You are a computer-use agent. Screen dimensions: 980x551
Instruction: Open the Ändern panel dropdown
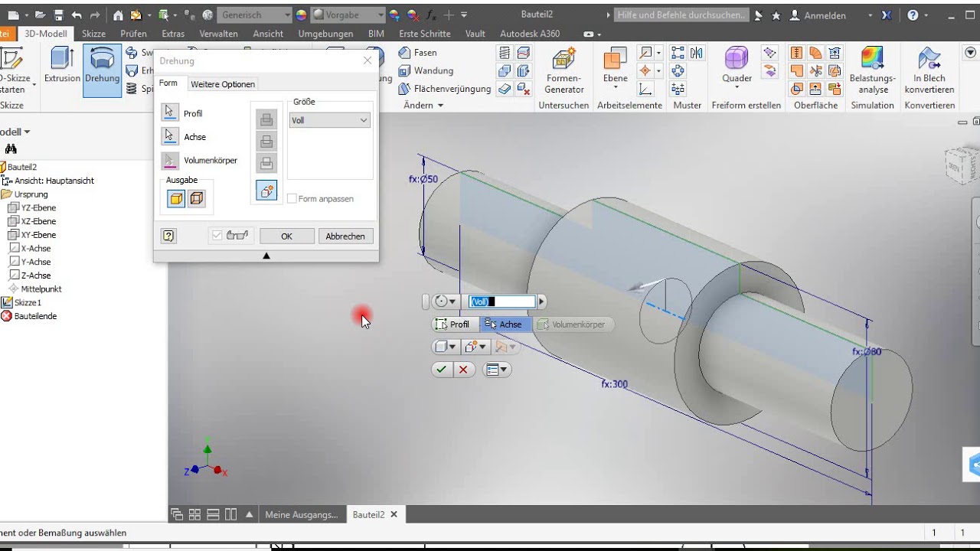point(423,105)
